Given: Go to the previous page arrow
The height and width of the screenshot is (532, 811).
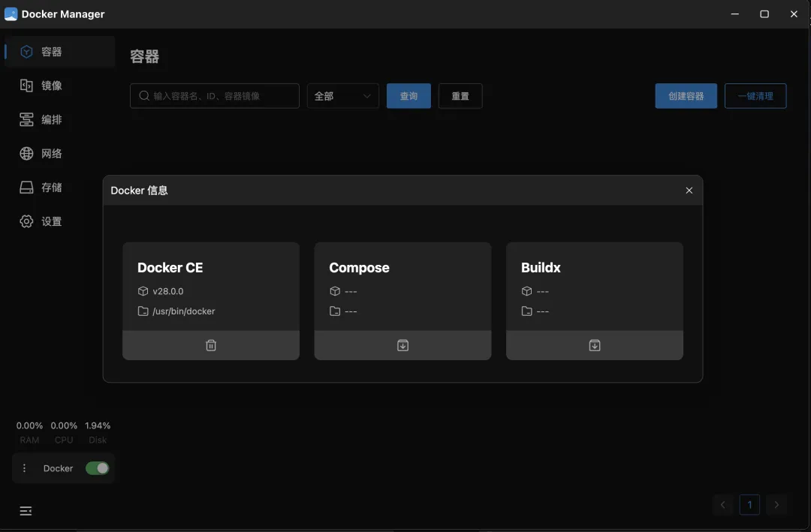Looking at the screenshot, I should (723, 504).
